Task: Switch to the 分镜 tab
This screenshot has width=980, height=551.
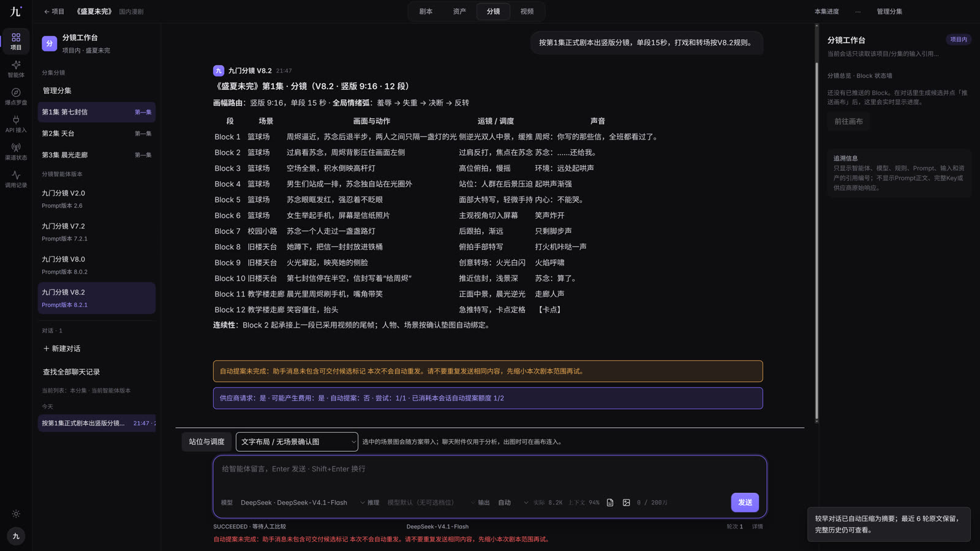Action: [493, 12]
